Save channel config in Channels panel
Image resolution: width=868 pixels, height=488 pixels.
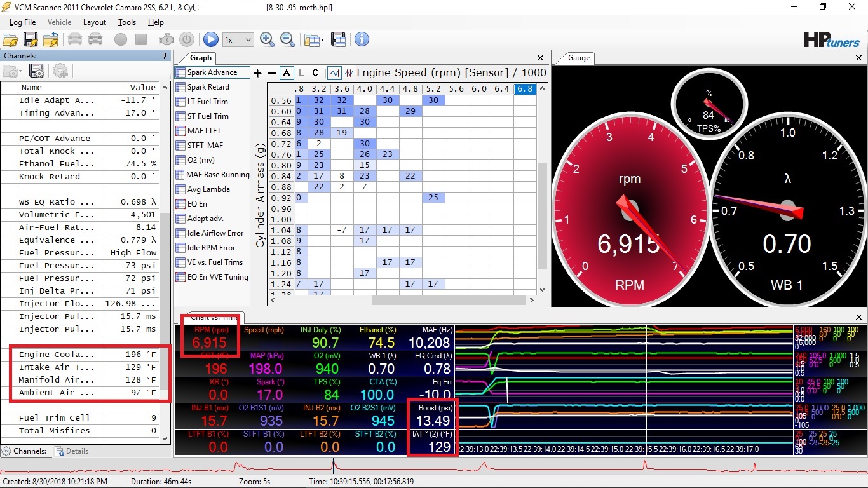point(36,71)
